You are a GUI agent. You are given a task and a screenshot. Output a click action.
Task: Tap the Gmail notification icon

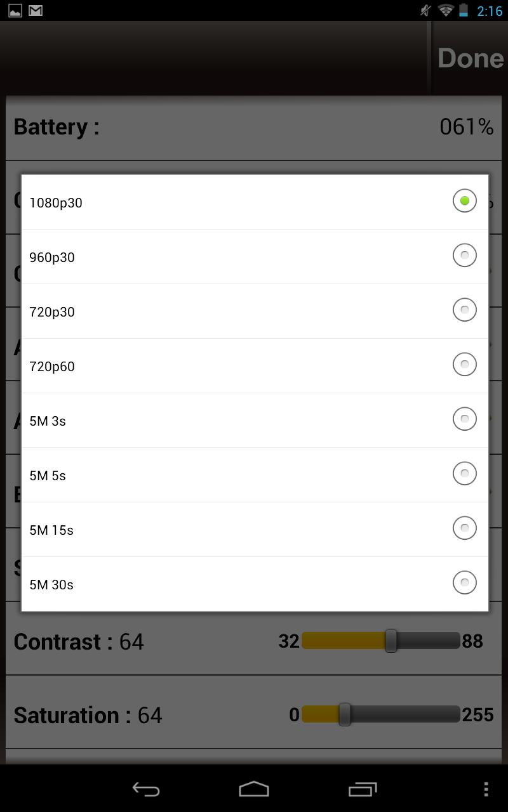[x=36, y=10]
